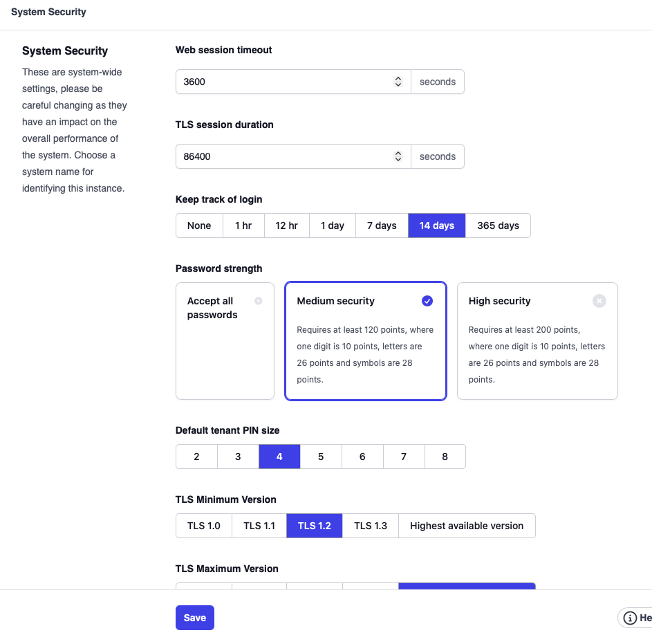
Task: Click the checkmark icon on Medium security
Action: click(x=427, y=301)
